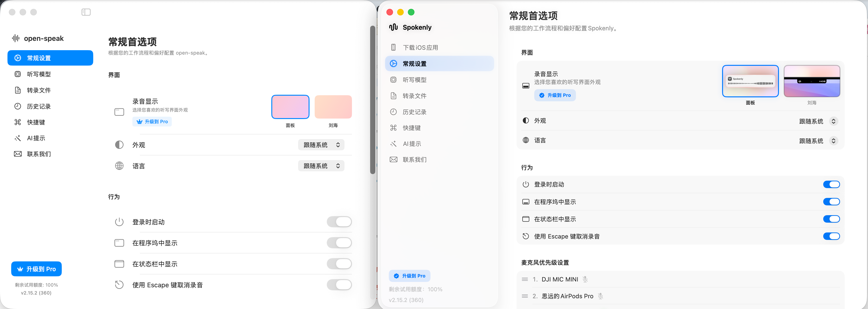This screenshot has width=868, height=309.
Task: Click 升级到 Pro under 录音显示 in Spokenly
Action: point(555,95)
